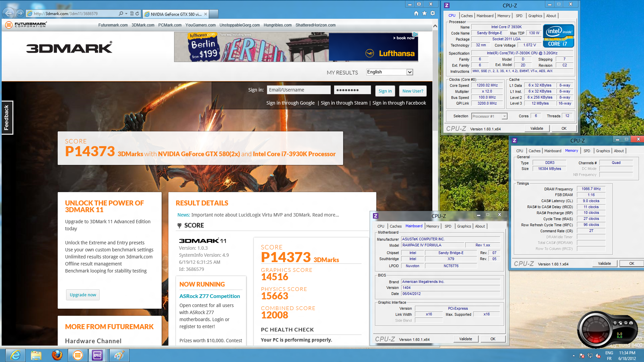Click the muted volume tray icon
Screen dimensions: 644x362
(598, 356)
